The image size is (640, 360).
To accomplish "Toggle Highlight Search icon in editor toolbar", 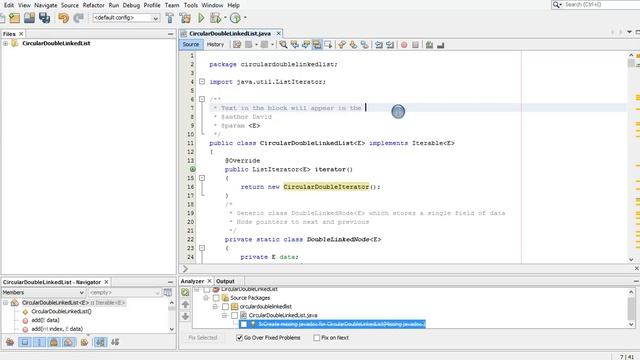I will click(317, 44).
